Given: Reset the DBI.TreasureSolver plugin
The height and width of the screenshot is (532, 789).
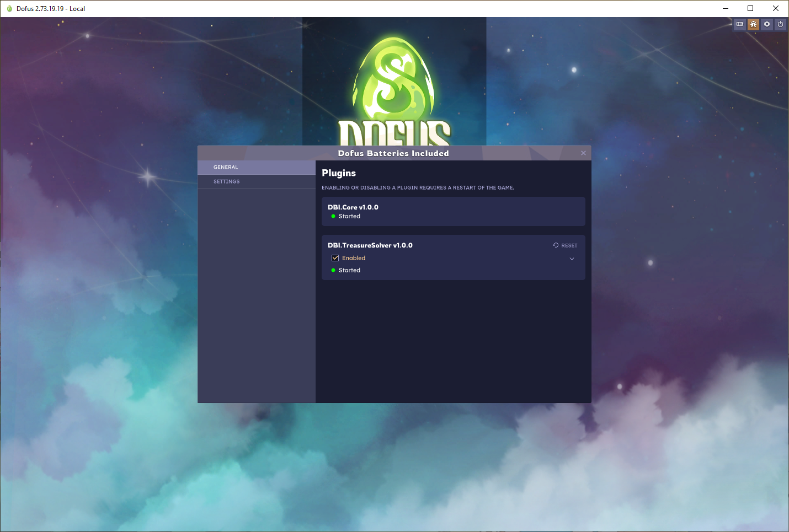Looking at the screenshot, I should [565, 245].
